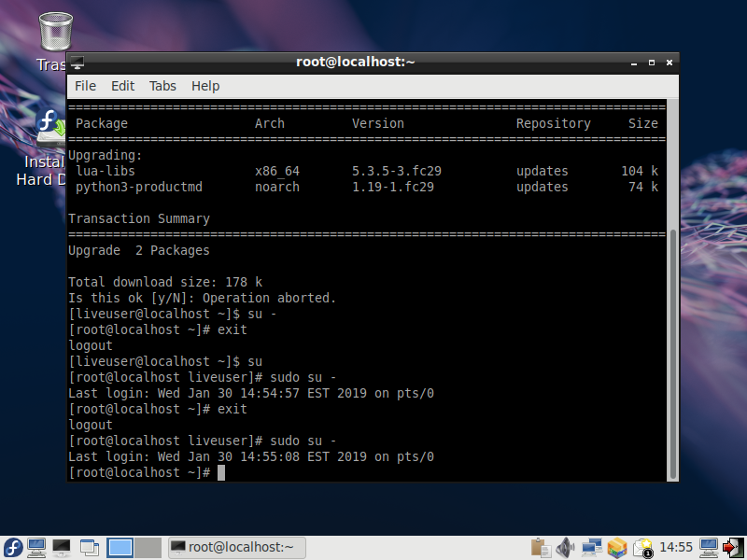The height and width of the screenshot is (560, 747).
Task: Open the mail notification tray icon
Action: [642, 548]
